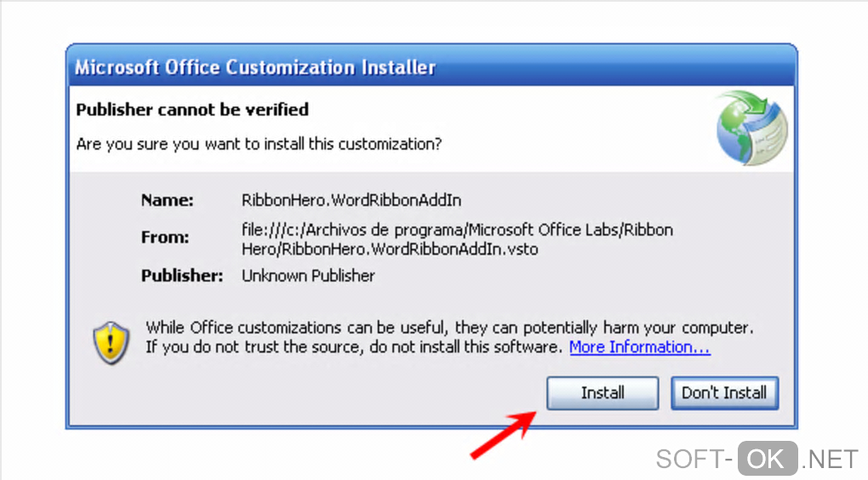
Task: Click the Name: field label
Action: click(168, 201)
